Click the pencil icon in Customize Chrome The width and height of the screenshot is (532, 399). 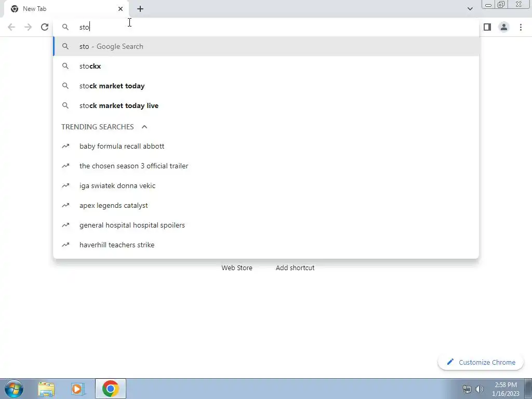click(x=450, y=362)
